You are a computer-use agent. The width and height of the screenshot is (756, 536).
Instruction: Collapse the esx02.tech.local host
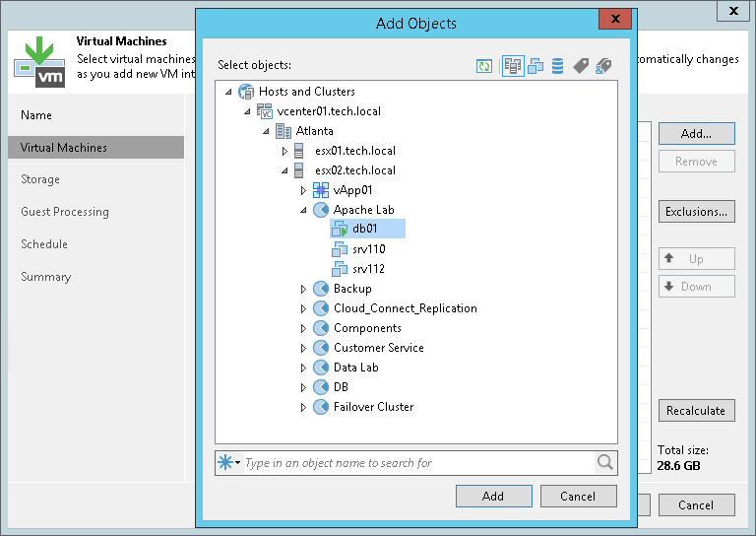(284, 170)
